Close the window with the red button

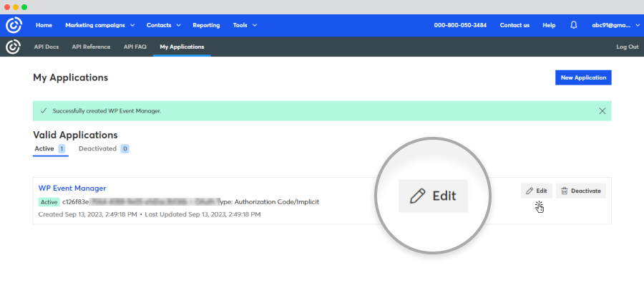[x=7, y=7]
